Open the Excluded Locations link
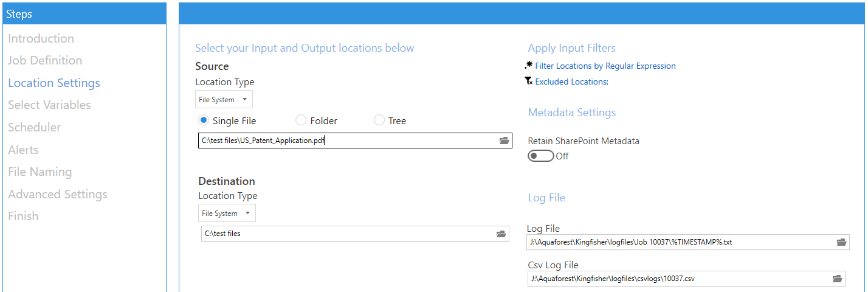868x292 pixels. coord(571,82)
